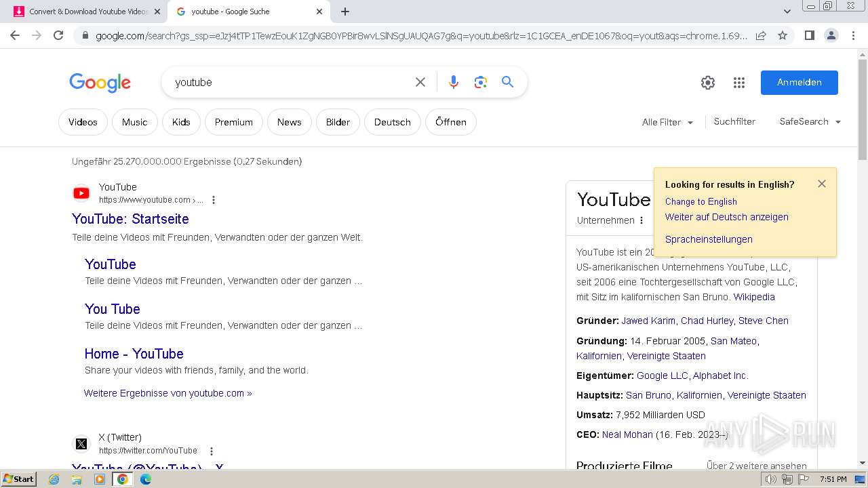Open the Google apps grid
Screen dimensions: 868x488
739,83
